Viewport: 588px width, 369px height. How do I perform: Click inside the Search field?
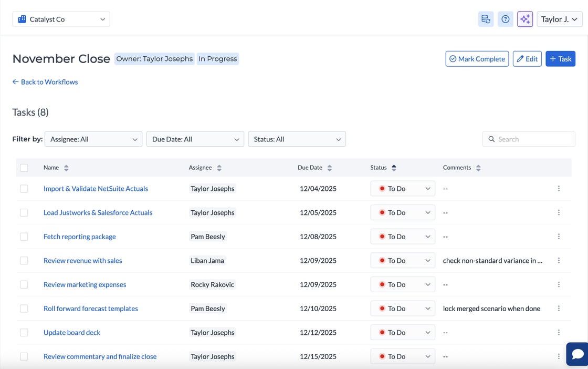(x=529, y=139)
